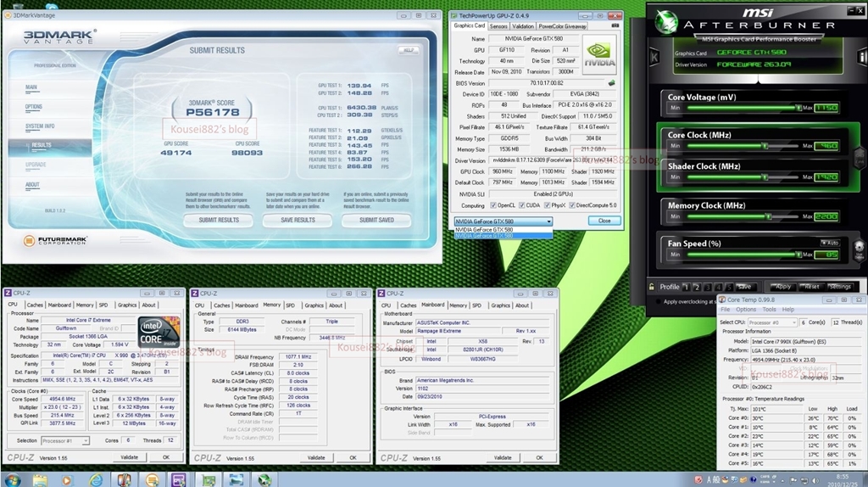
Task: Click green GPU-Z taskbar icon
Action: point(209,479)
